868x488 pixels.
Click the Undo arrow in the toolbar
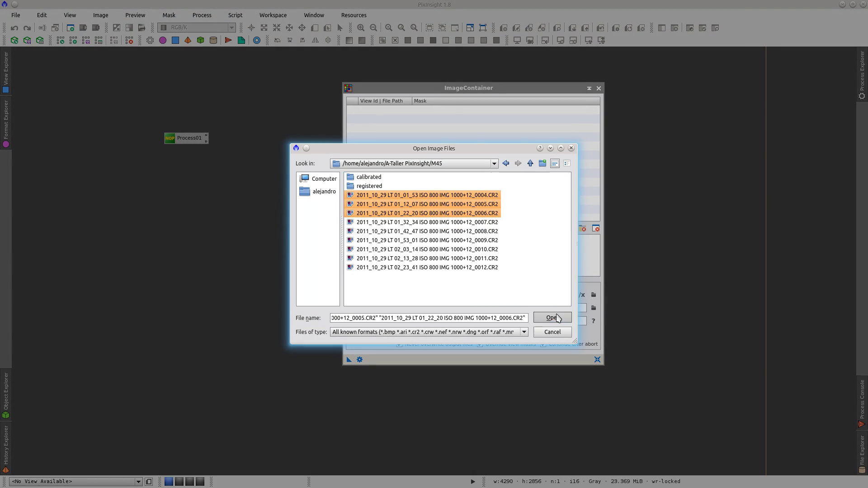pyautogui.click(x=14, y=28)
